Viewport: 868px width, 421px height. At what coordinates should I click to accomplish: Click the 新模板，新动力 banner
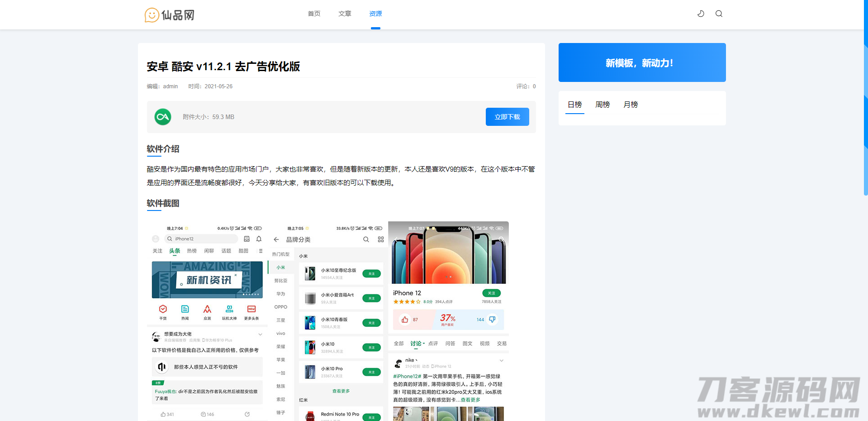642,62
